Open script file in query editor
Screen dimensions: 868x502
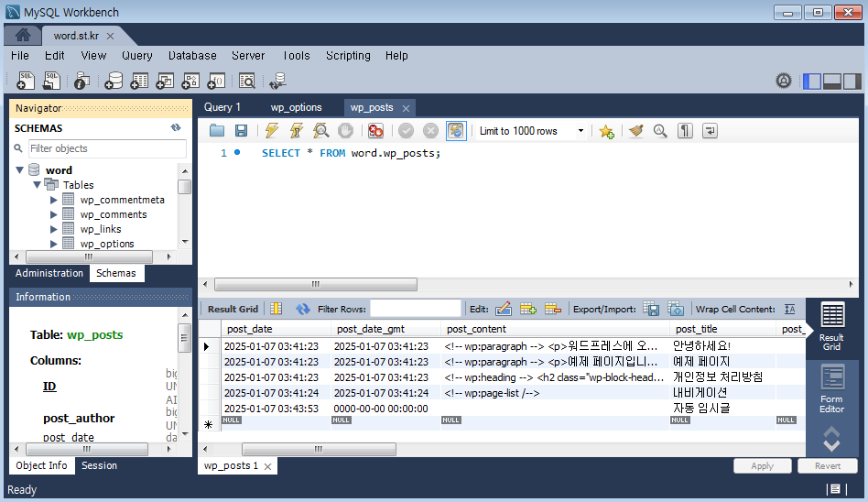coord(217,131)
